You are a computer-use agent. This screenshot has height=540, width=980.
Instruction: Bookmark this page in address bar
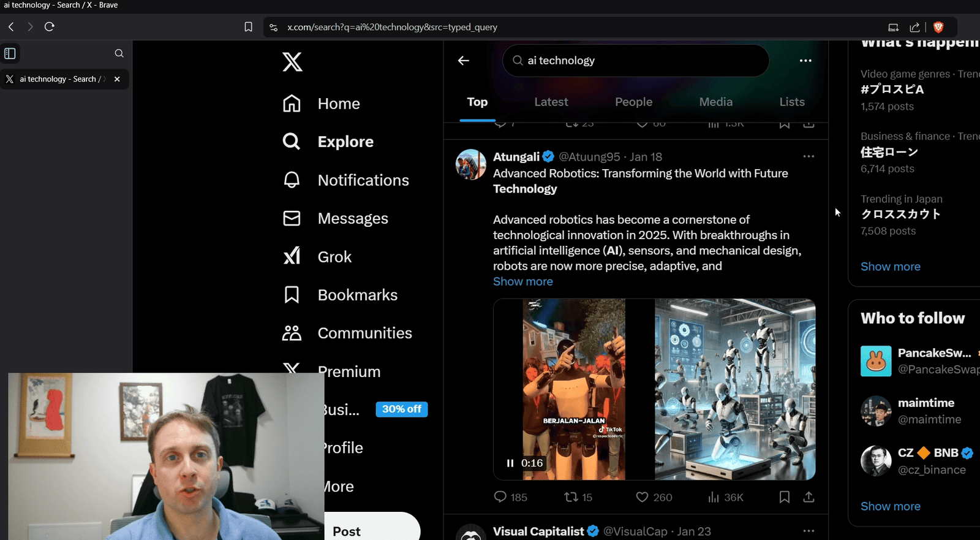248,27
